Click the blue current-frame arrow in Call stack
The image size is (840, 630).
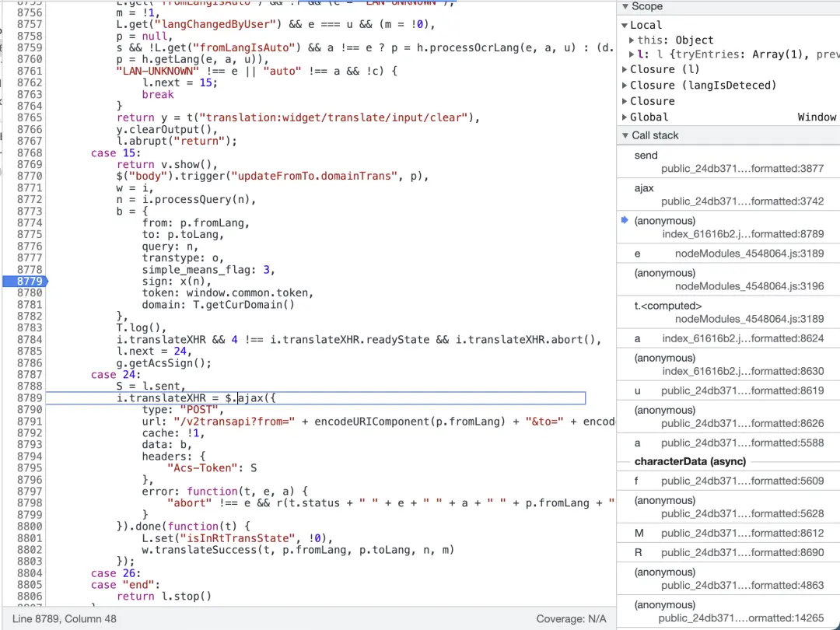coord(625,221)
